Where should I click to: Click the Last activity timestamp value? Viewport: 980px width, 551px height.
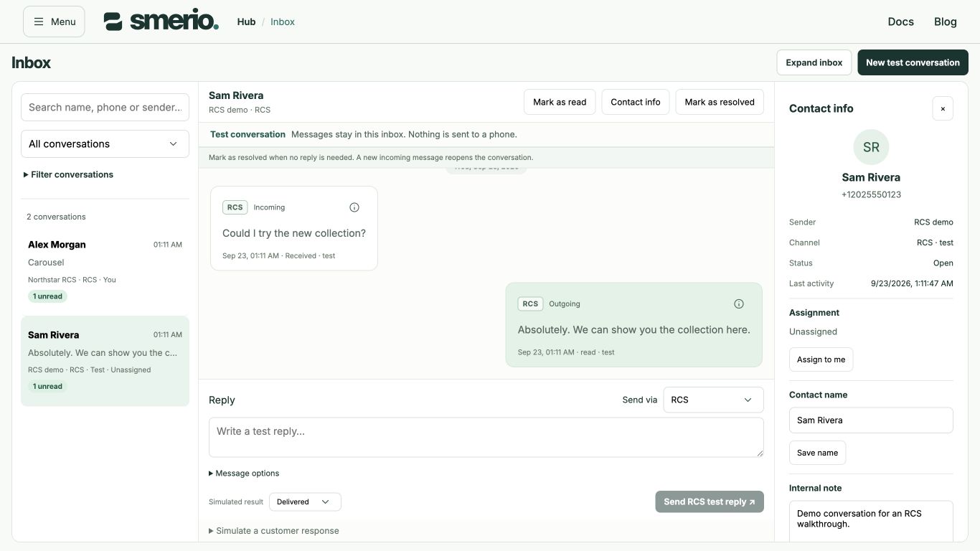point(912,283)
